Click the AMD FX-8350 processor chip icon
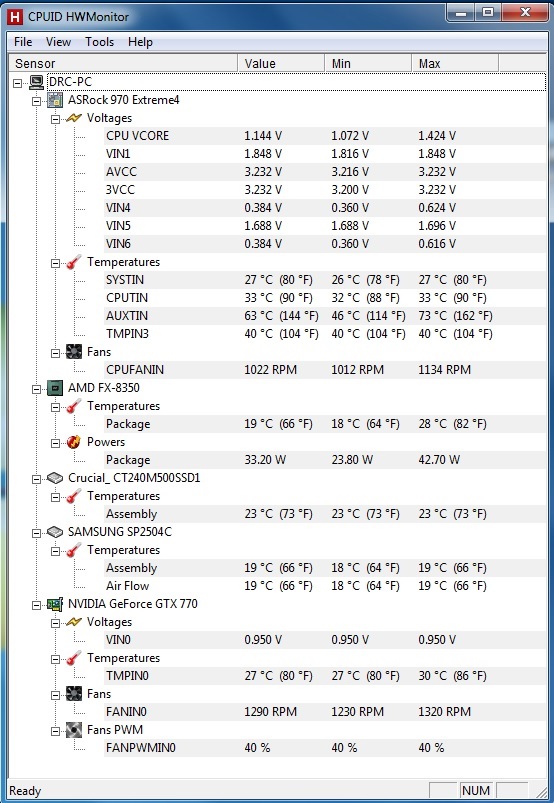 point(55,388)
